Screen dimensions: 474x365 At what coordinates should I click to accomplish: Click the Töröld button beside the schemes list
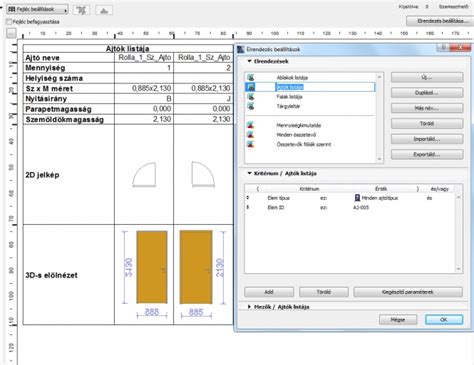(x=427, y=124)
